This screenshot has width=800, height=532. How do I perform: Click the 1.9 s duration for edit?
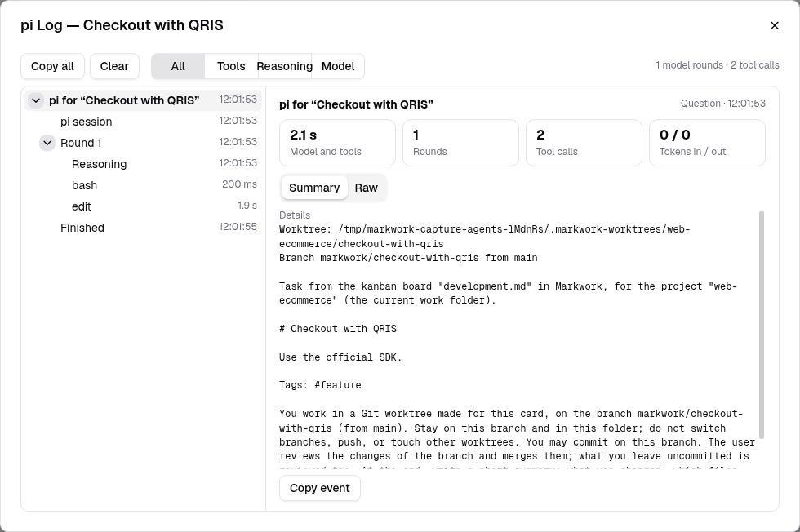tap(247, 206)
